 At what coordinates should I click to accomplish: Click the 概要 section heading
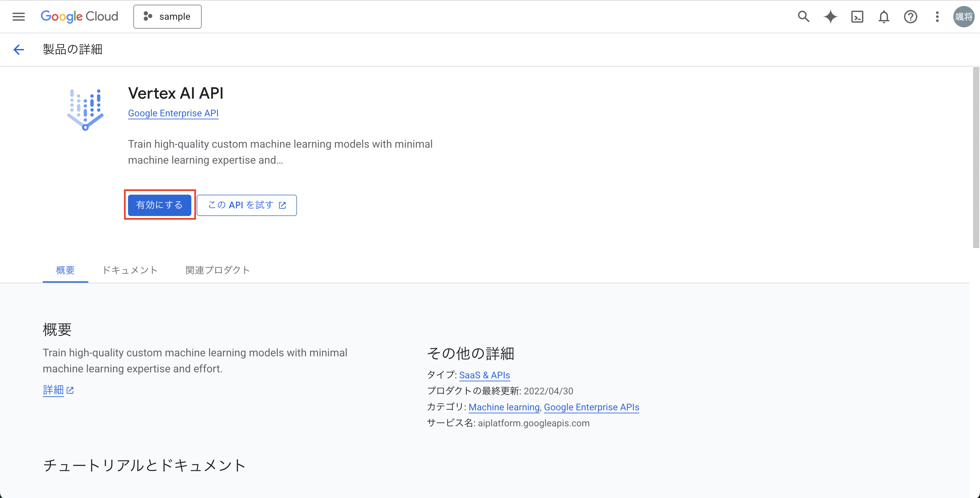click(x=57, y=329)
